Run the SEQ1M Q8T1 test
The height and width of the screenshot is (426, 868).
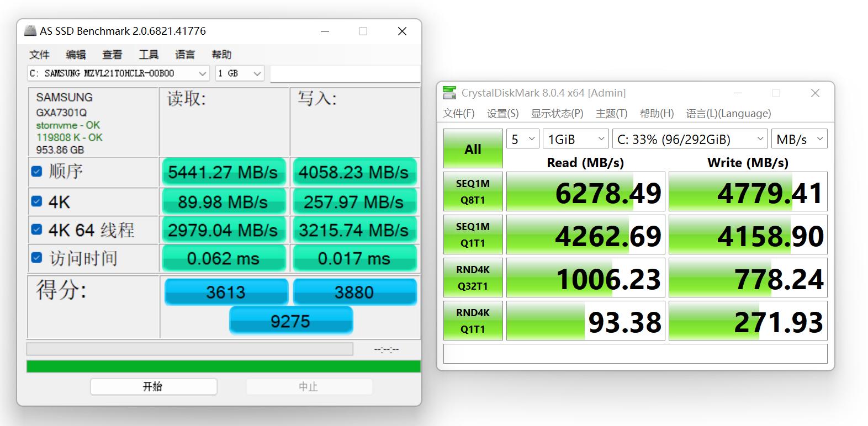473,191
